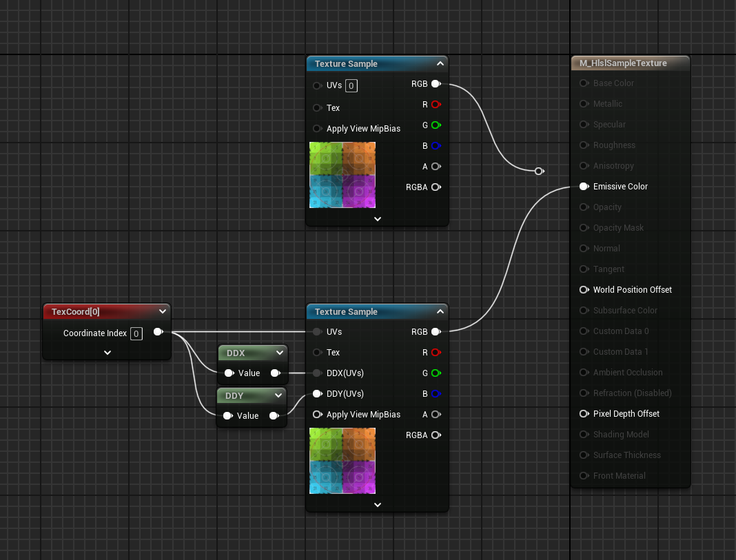Click green G output pin on bottom Texture Sample
This screenshot has width=736, height=560.
click(x=436, y=373)
